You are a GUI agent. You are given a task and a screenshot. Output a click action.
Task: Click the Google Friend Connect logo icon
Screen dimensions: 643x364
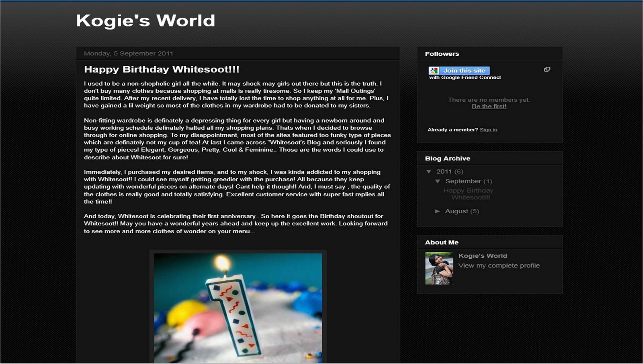[x=434, y=71]
